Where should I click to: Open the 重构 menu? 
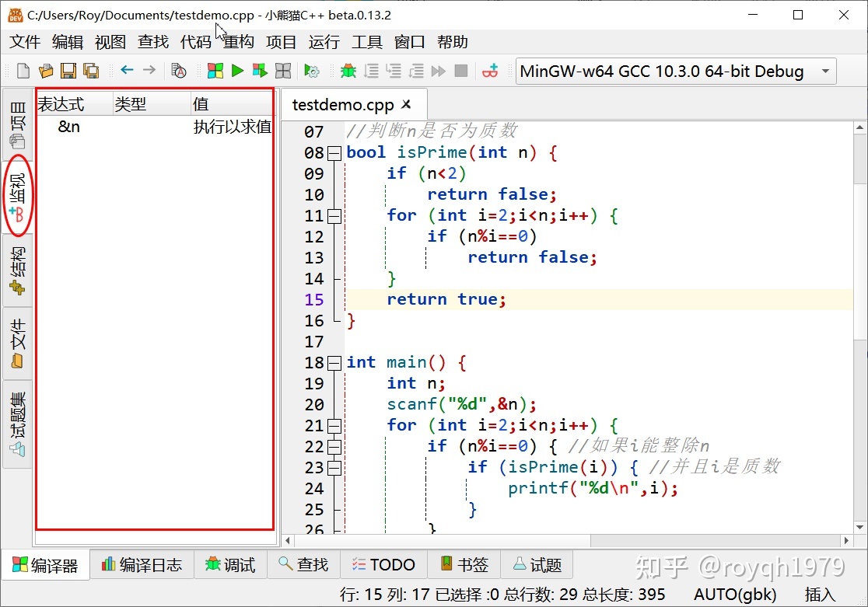pos(239,42)
